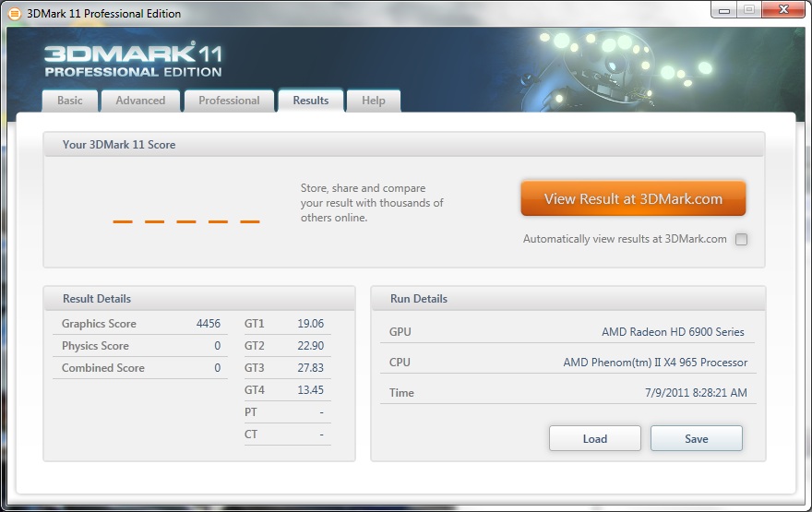Go to the Help tab
This screenshot has width=812, height=512.
pos(374,101)
